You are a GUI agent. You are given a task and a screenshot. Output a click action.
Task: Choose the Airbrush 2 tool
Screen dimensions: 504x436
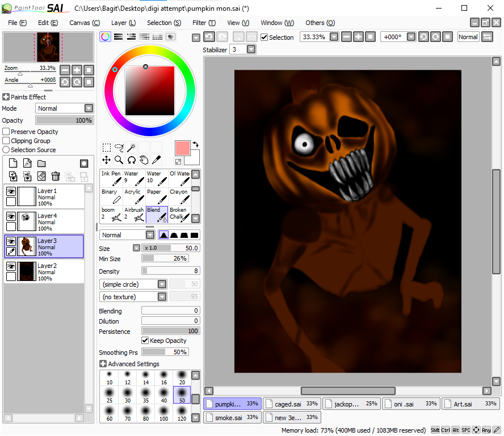tap(134, 215)
